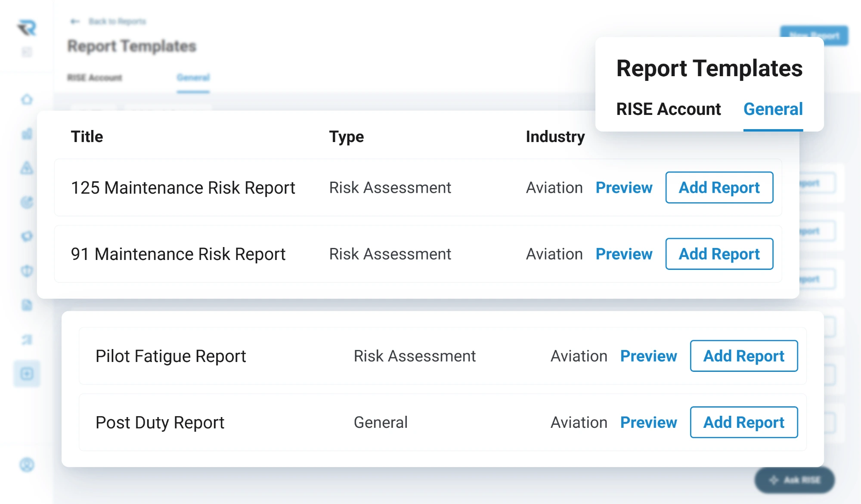861x504 pixels.
Task: Open the user profile icon at the sidebar bottom
Action: tap(27, 465)
